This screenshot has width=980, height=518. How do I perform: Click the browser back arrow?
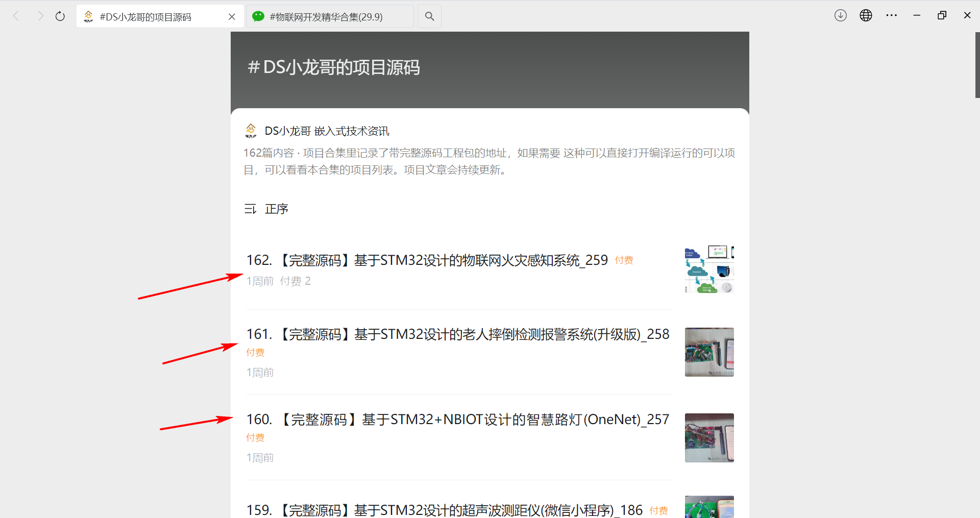tap(16, 16)
